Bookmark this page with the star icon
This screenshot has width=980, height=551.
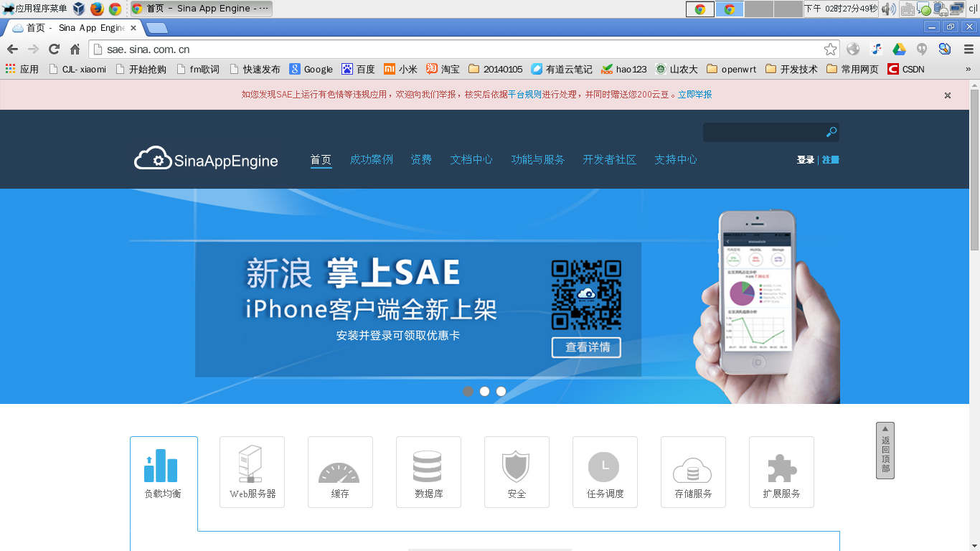pyautogui.click(x=830, y=49)
